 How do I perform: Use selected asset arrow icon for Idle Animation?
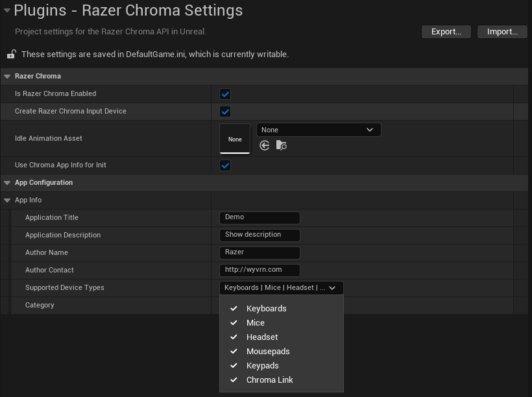265,146
